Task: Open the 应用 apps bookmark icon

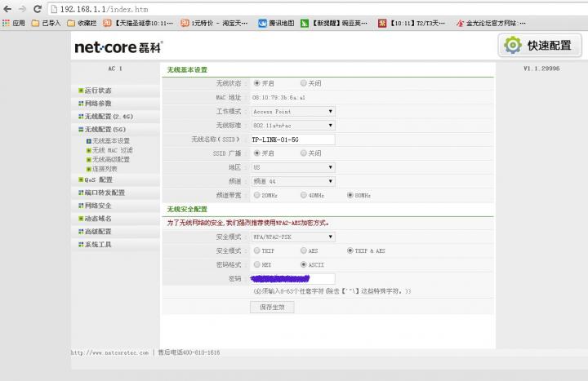Action: [x=14, y=23]
